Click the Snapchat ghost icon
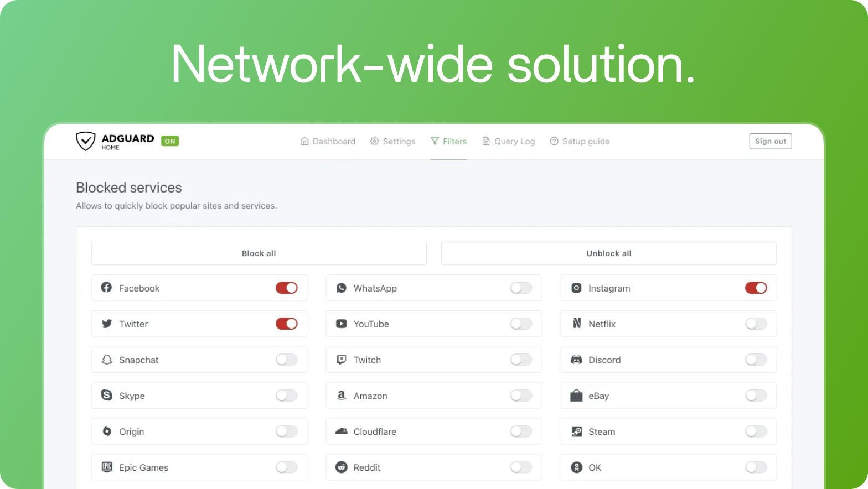The width and height of the screenshot is (868, 489). pos(107,360)
